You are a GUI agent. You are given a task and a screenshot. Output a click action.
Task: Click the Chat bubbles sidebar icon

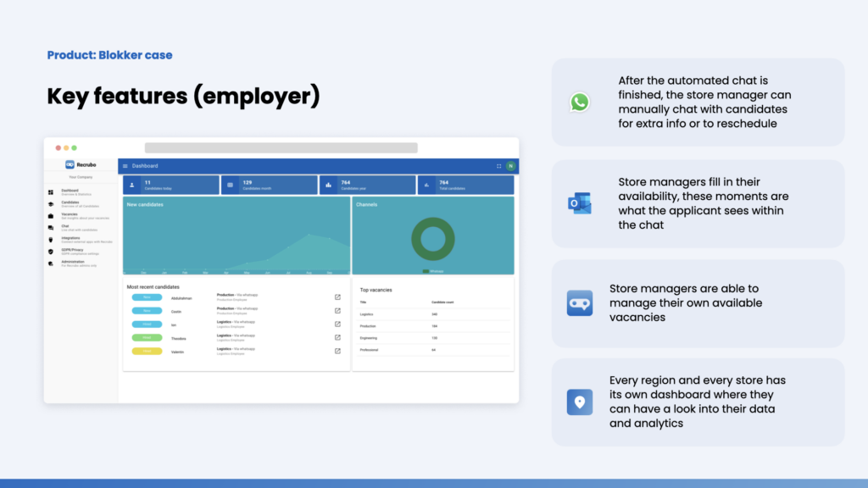[51, 228]
